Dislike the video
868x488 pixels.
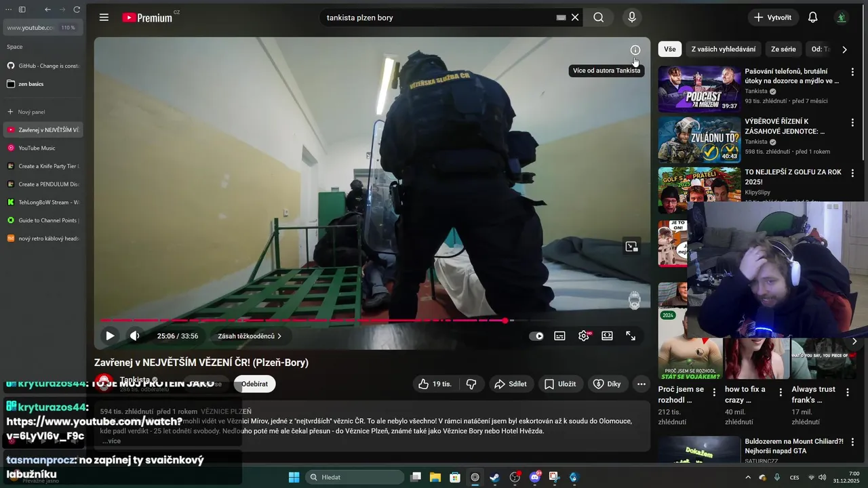click(471, 384)
